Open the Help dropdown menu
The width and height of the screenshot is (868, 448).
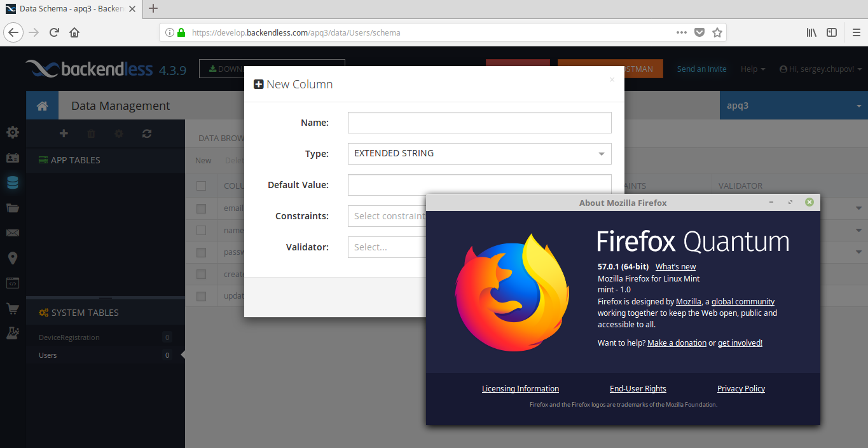[753, 69]
